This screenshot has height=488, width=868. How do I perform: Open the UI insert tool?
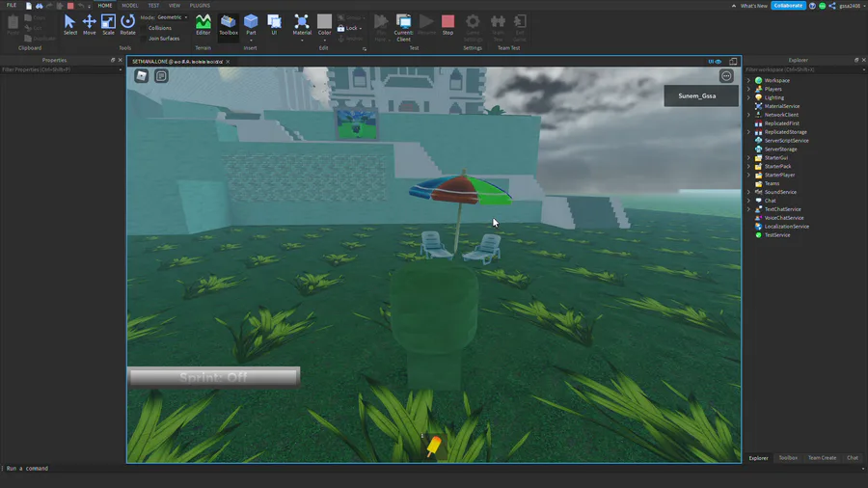coord(274,25)
